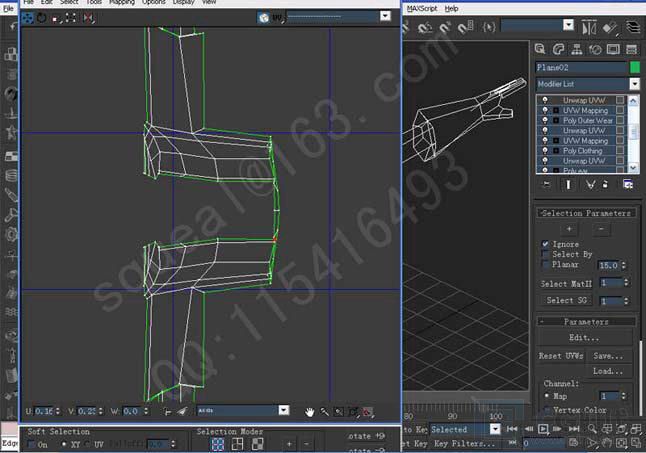Click the Align icon in main toolbar

coord(610,28)
